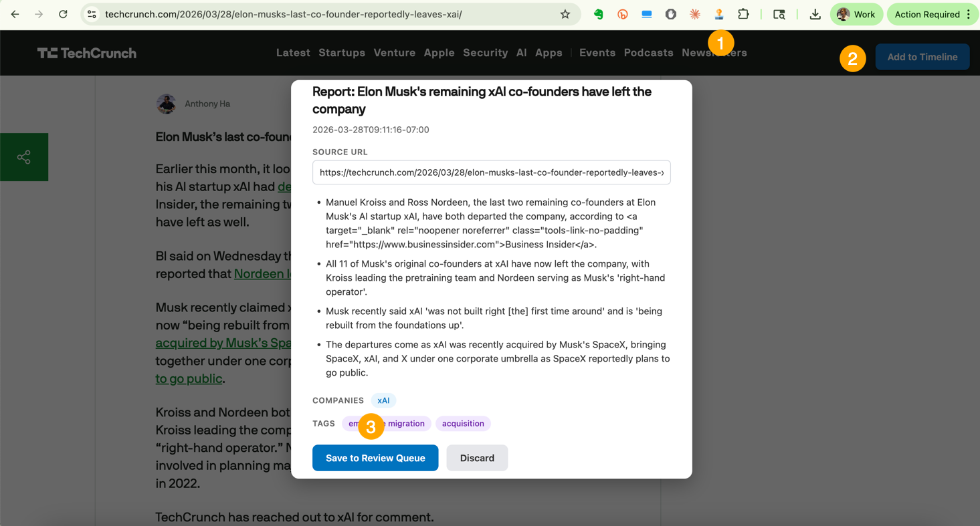Screen dimensions: 980x526
Task: Save the article to Review Queue
Action: [x=375, y=458]
